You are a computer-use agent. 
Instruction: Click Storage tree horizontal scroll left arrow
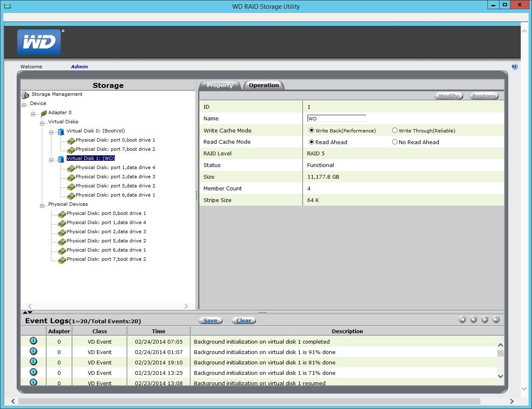[30, 306]
